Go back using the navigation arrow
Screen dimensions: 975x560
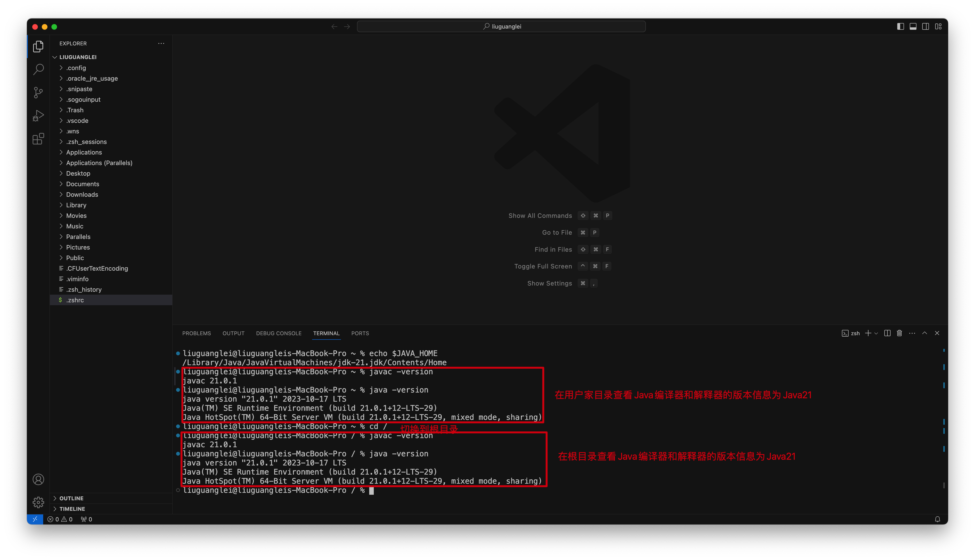coord(334,27)
